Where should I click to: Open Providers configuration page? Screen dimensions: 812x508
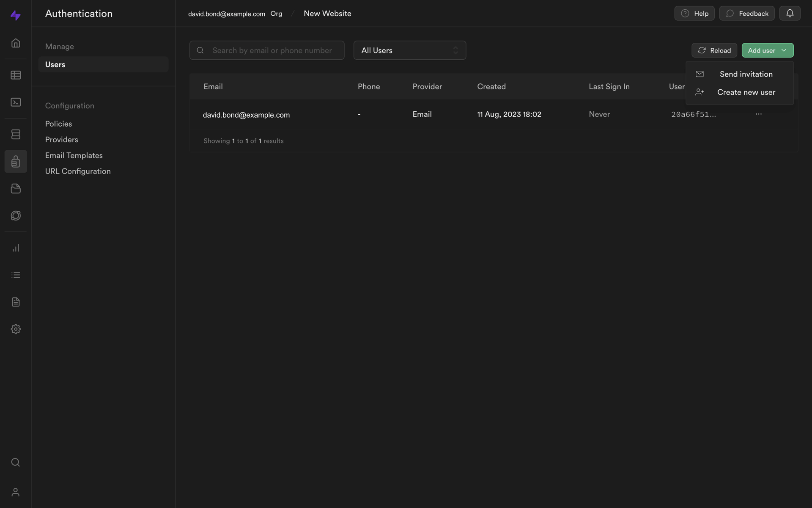coord(62,140)
